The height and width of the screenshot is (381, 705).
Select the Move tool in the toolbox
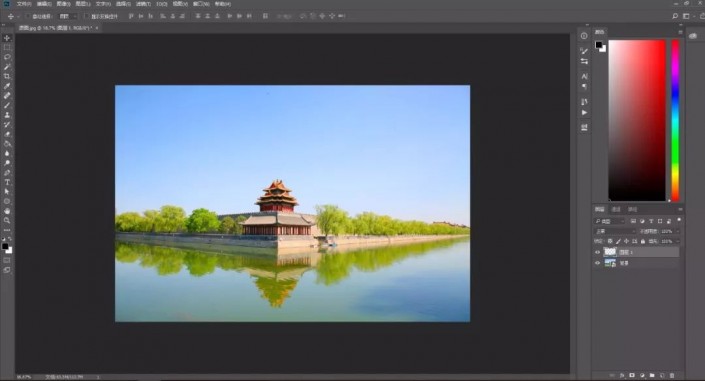7,38
